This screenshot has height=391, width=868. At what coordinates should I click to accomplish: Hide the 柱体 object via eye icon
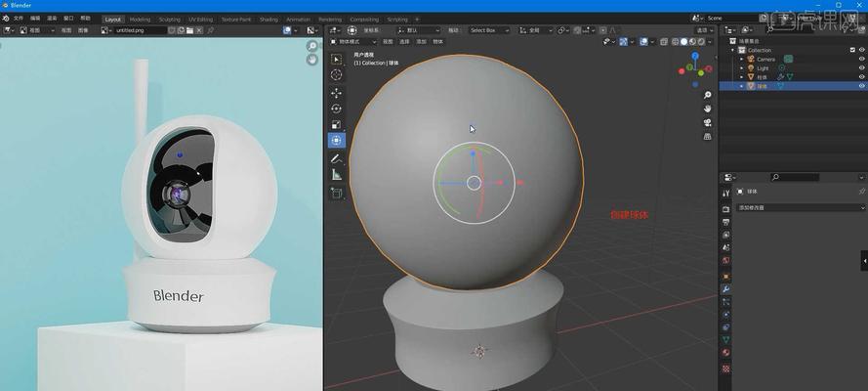click(x=861, y=76)
